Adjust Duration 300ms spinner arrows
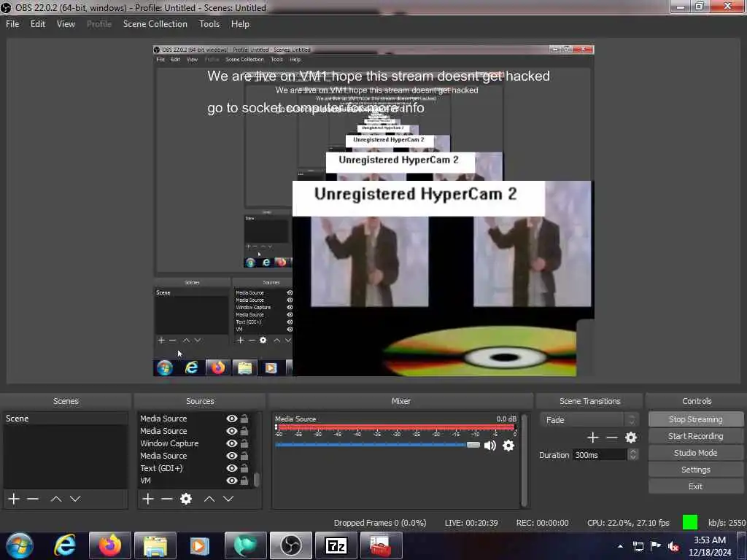Screen dimensions: 747x560 click(x=632, y=455)
